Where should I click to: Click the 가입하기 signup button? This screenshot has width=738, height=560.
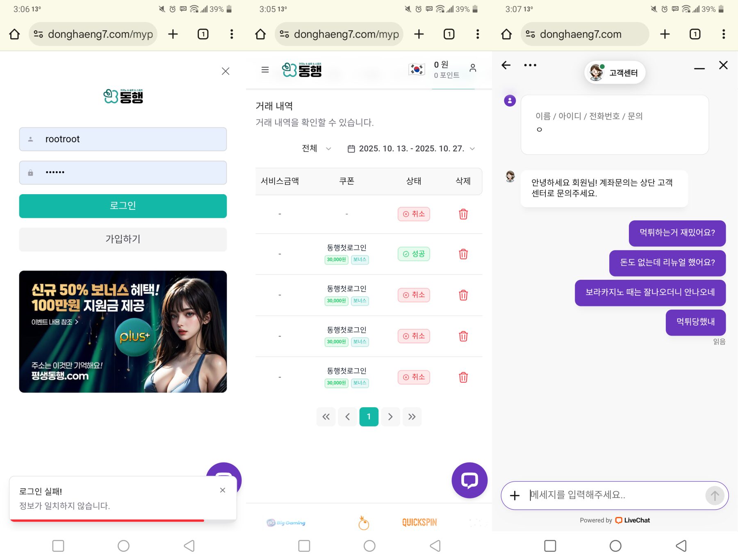[x=123, y=239]
